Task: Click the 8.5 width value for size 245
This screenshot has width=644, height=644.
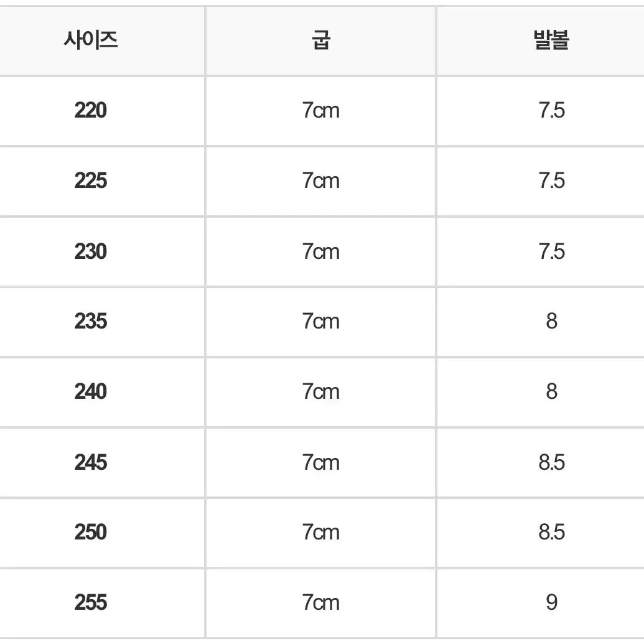Action: (551, 462)
